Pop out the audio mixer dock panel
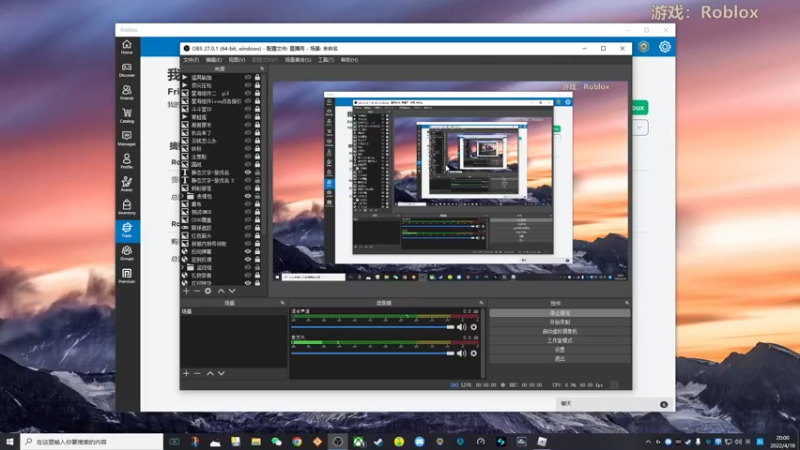This screenshot has width=800, height=450. [480, 303]
